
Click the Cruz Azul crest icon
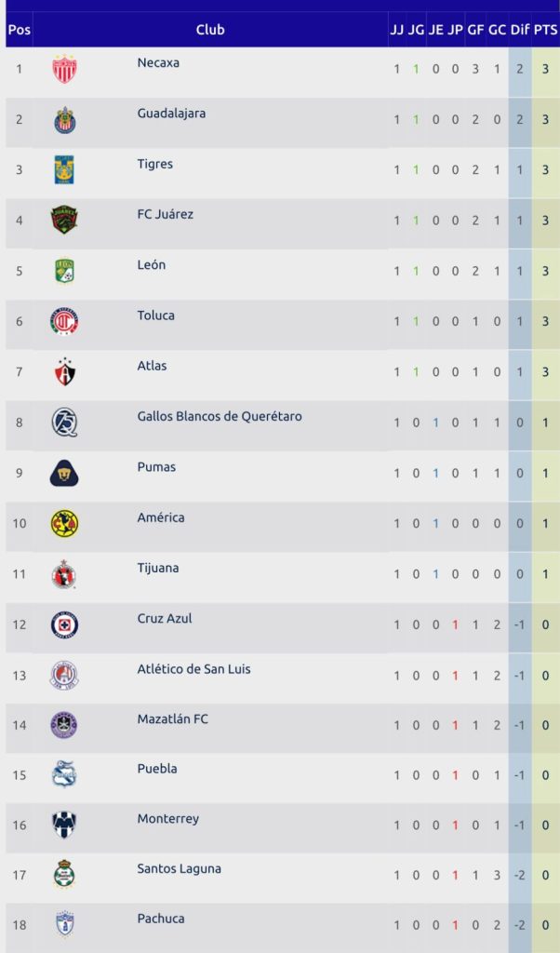64,624
